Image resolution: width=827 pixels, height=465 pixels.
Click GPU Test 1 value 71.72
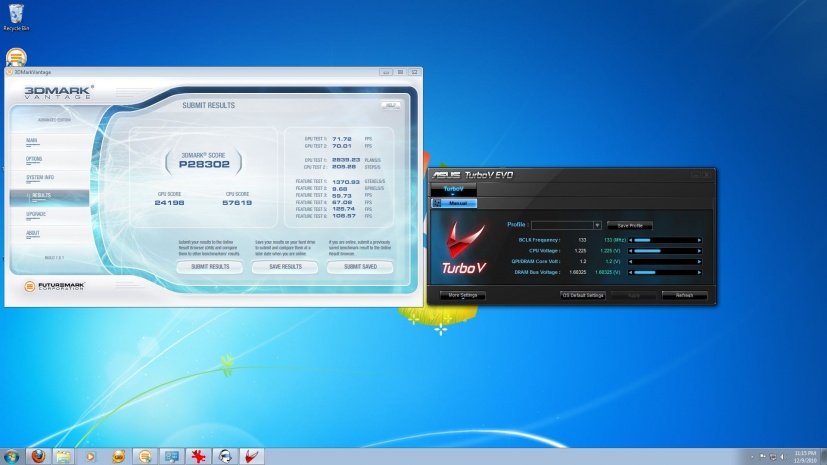[342, 139]
